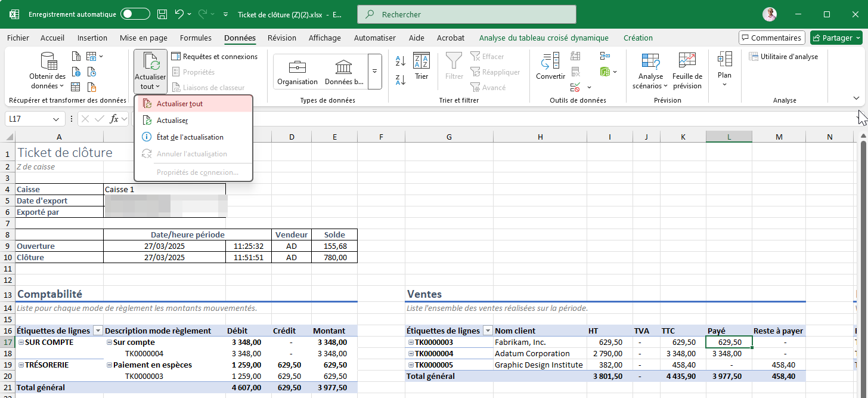Viewport: 868px width, 398px height.
Task: Sort ascending A to Z
Action: [x=400, y=60]
